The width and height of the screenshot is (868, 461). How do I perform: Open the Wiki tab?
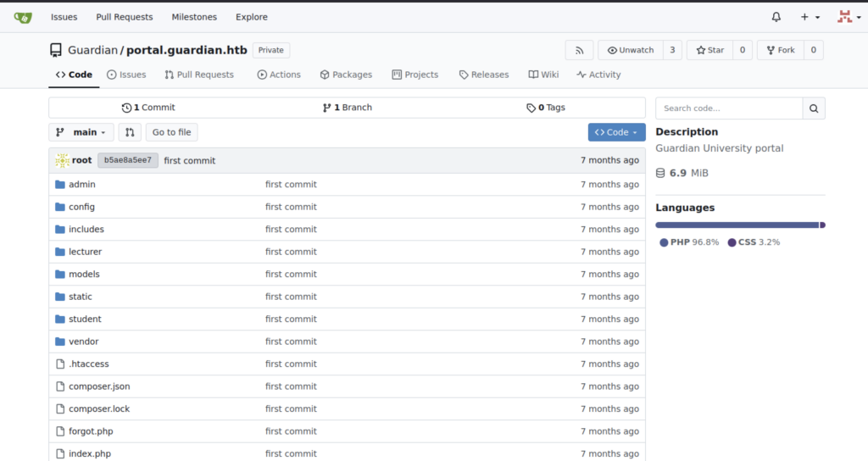point(543,75)
